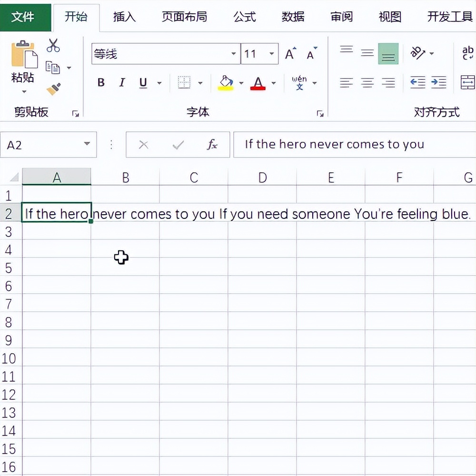Open the Name Box dropdown arrow
The width and height of the screenshot is (476, 476).
[87, 144]
